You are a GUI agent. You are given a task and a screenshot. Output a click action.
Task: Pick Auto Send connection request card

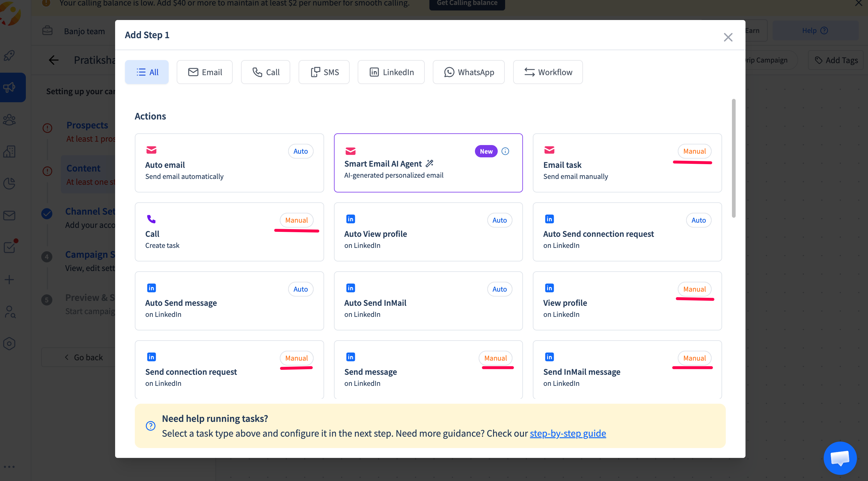[x=627, y=232]
